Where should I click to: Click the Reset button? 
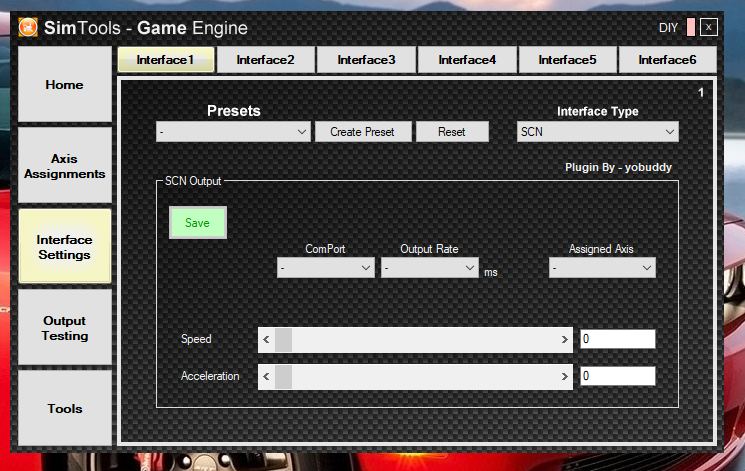coord(452,132)
